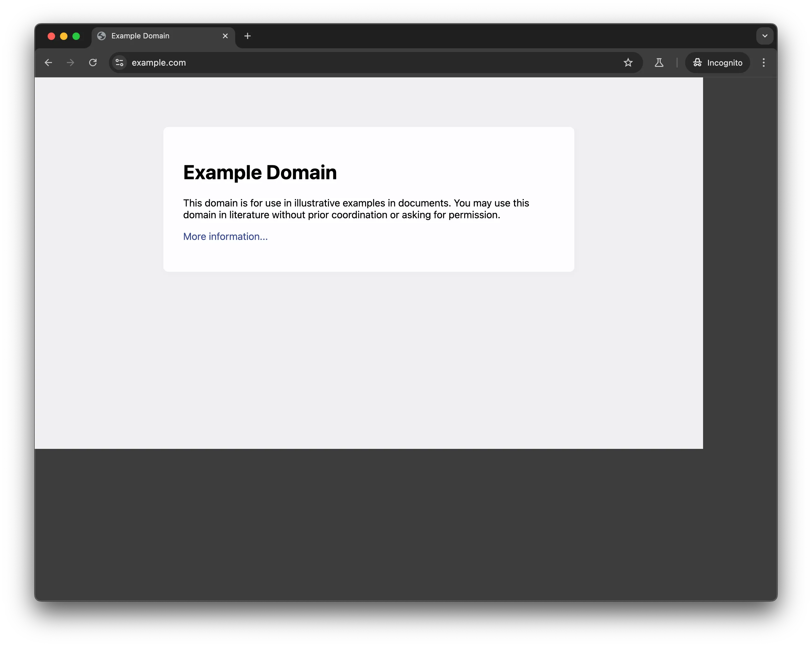The height and width of the screenshot is (647, 812).
Task: Expand the tab search dropdown chevron
Action: (x=765, y=36)
